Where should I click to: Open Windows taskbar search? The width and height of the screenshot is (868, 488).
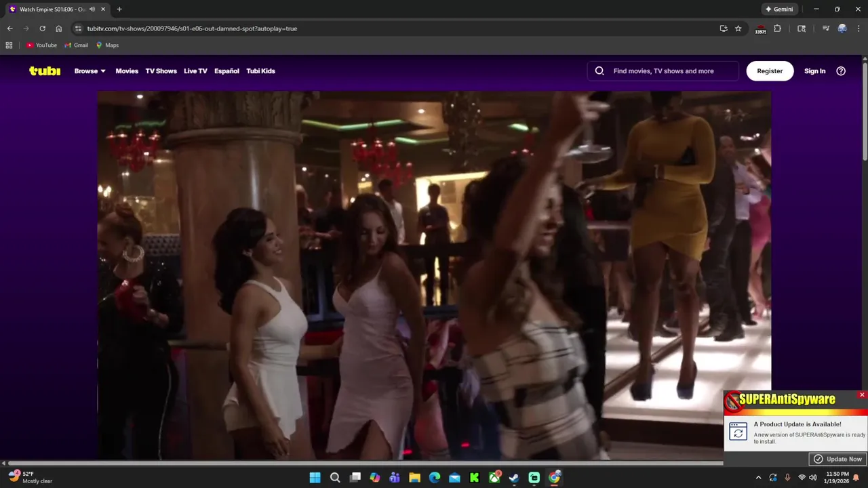click(335, 477)
